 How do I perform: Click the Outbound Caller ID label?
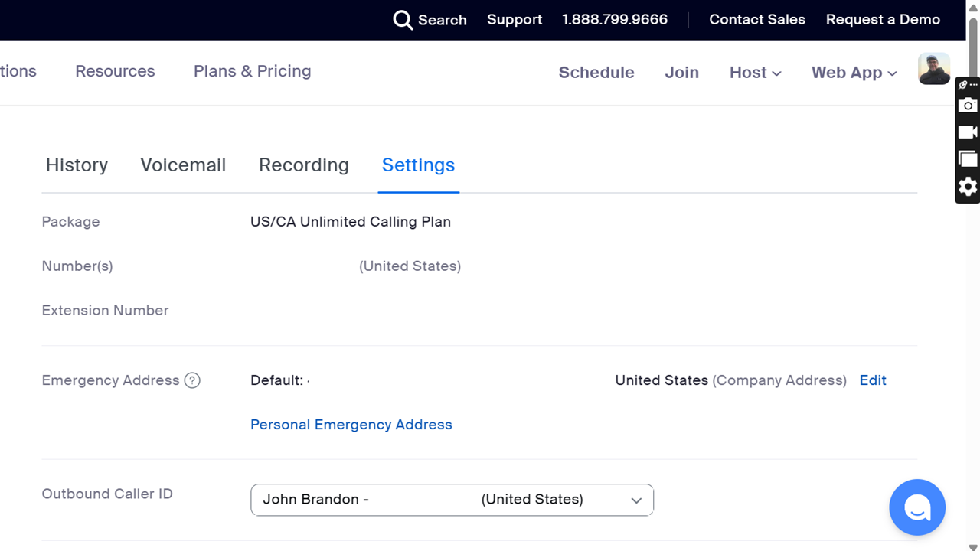(x=107, y=494)
